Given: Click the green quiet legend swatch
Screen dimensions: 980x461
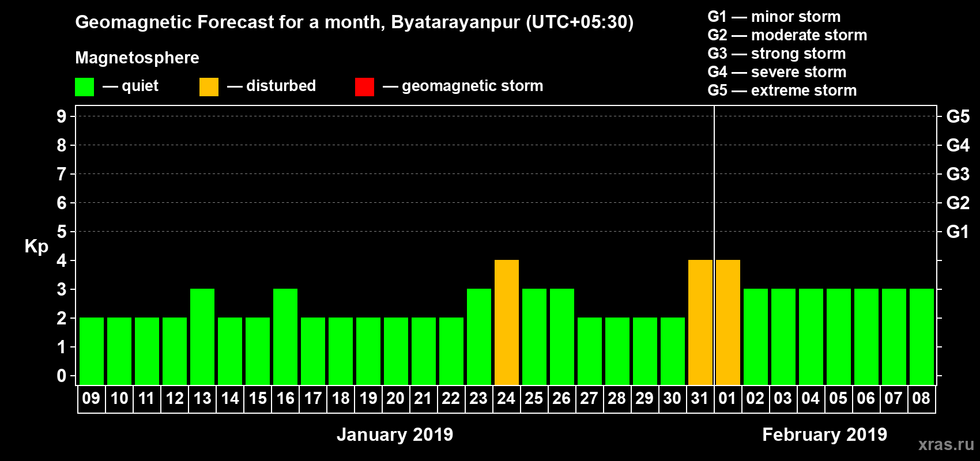Looking at the screenshot, I should click(84, 87).
